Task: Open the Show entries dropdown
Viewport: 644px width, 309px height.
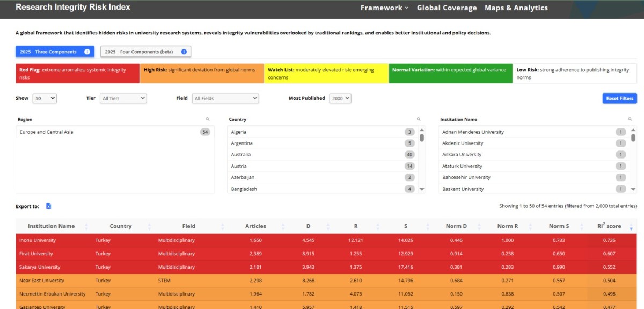Action: (44, 99)
